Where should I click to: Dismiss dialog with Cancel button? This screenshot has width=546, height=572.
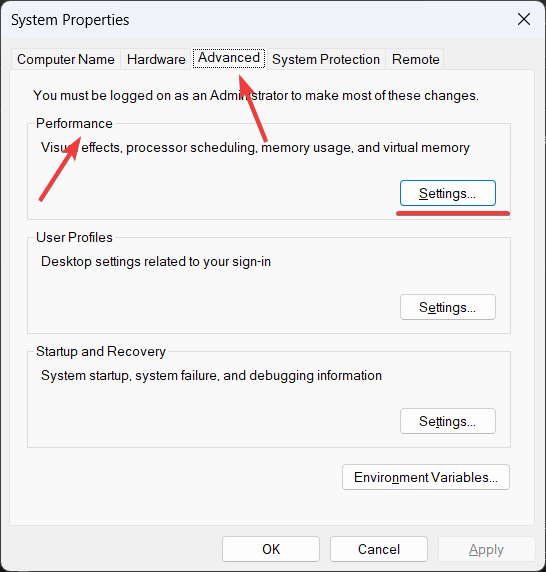pyautogui.click(x=379, y=549)
